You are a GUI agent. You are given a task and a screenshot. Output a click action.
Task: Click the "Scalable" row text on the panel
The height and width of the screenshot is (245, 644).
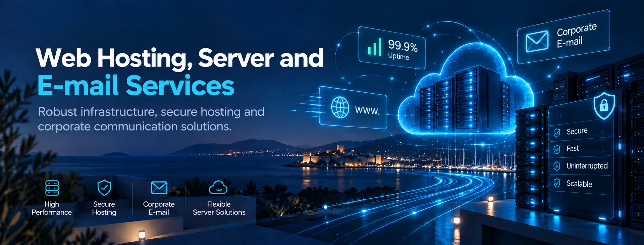pyautogui.click(x=579, y=184)
